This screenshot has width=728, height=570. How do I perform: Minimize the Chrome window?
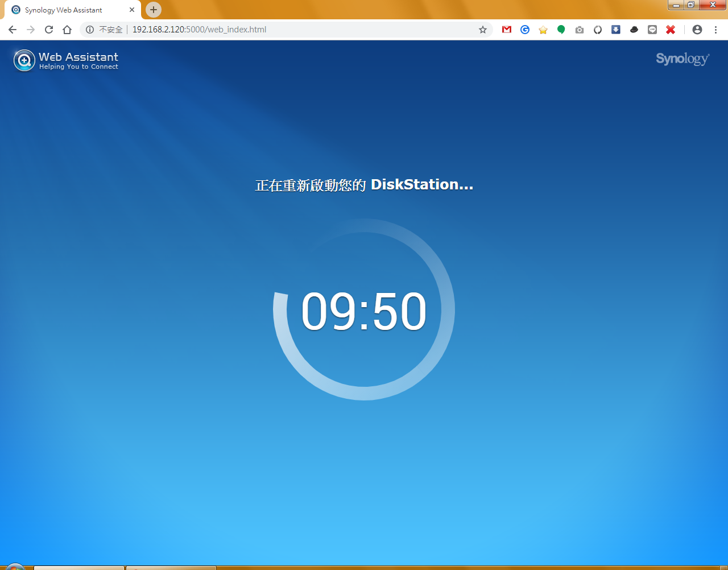point(676,5)
